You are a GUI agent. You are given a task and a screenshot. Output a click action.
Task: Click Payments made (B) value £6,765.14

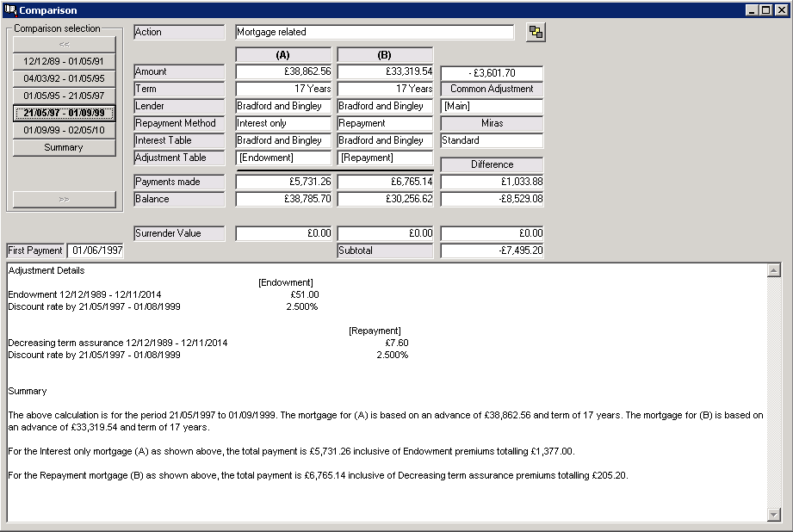[x=385, y=182]
